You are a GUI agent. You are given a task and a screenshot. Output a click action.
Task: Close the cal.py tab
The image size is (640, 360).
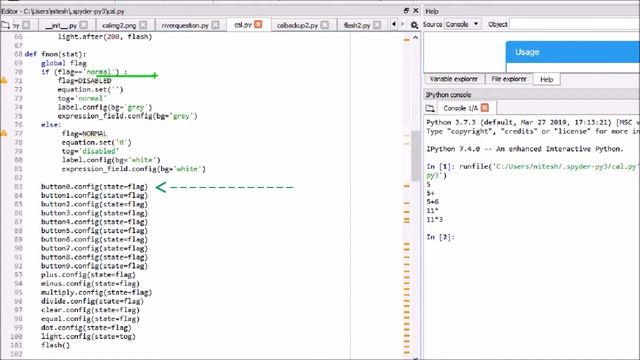tap(258, 24)
